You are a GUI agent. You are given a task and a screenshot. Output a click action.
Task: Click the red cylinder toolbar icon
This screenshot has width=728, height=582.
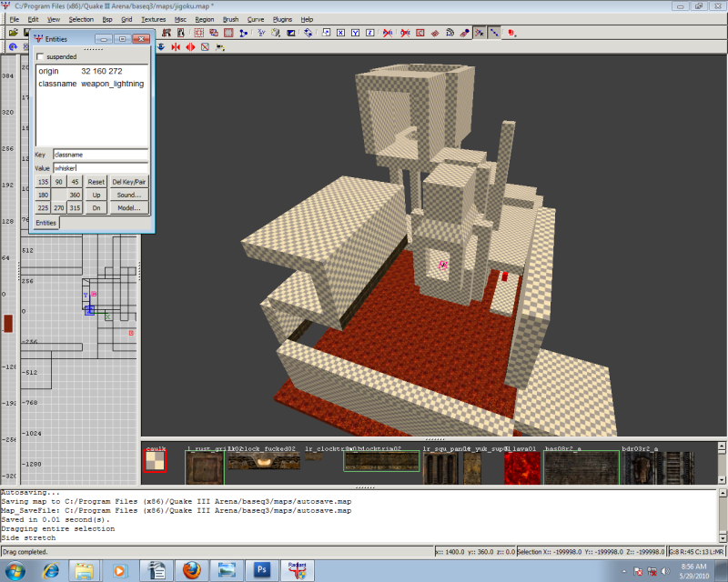pos(511,33)
